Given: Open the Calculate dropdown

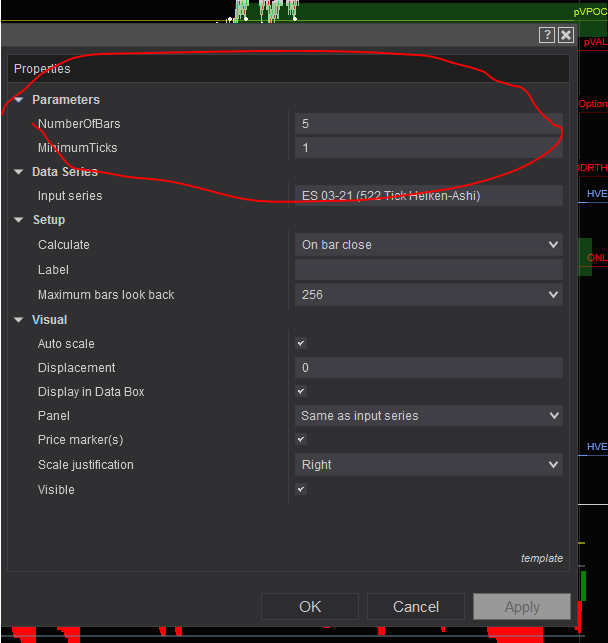Looking at the screenshot, I should pos(428,245).
